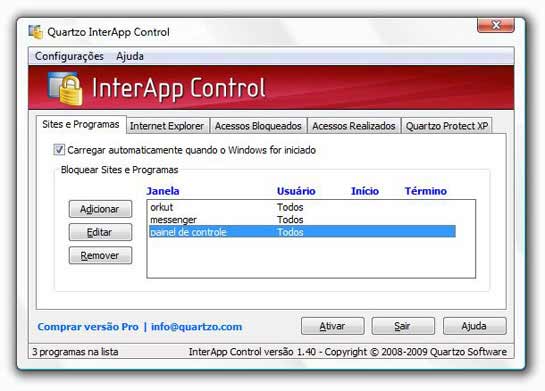Click the Adicionar button

(100, 209)
